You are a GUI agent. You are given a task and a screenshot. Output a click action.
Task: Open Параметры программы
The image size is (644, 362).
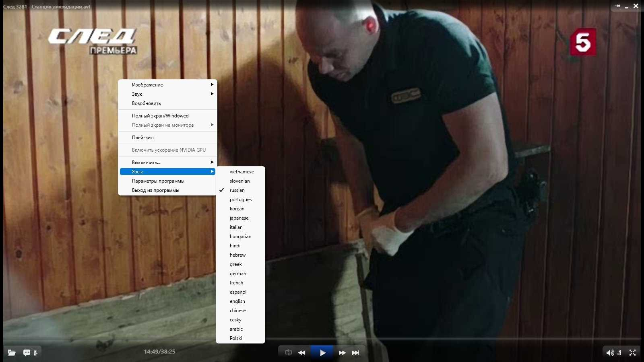(167, 181)
